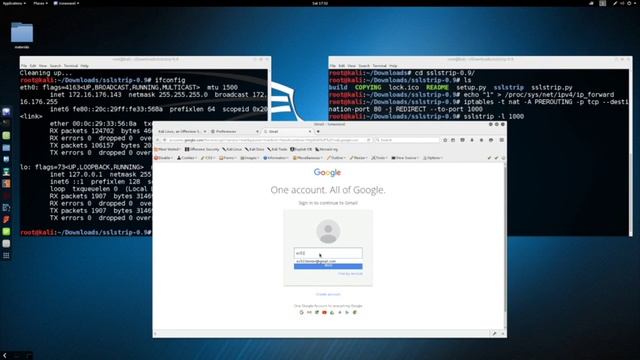Expand the View Source dropdown
The width and height of the screenshot is (640, 360).
(x=405, y=158)
